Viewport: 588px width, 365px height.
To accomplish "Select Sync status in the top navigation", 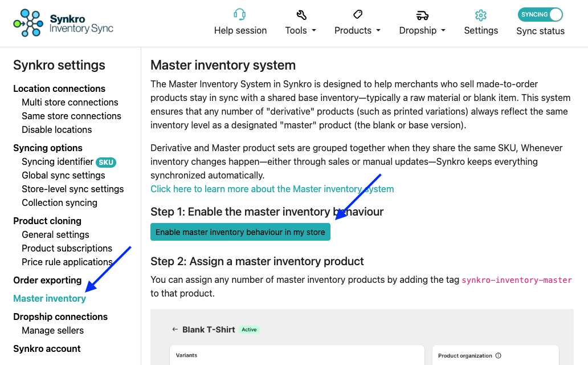I will coord(540,31).
